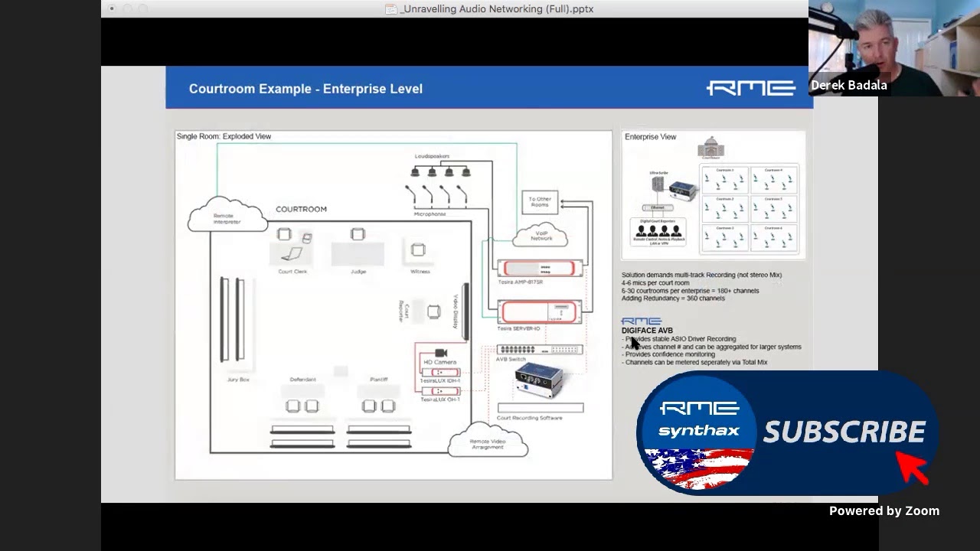
Task: Click the Witness chair icon
Action: click(x=417, y=249)
